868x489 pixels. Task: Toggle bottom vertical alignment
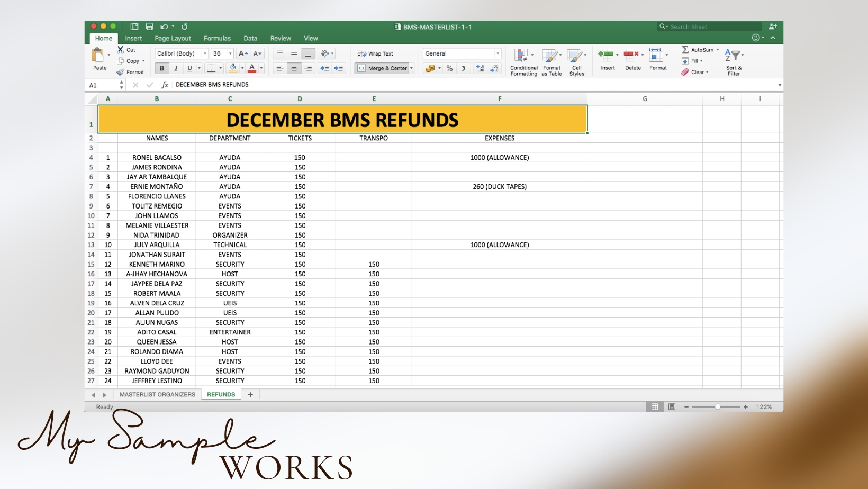pyautogui.click(x=308, y=53)
